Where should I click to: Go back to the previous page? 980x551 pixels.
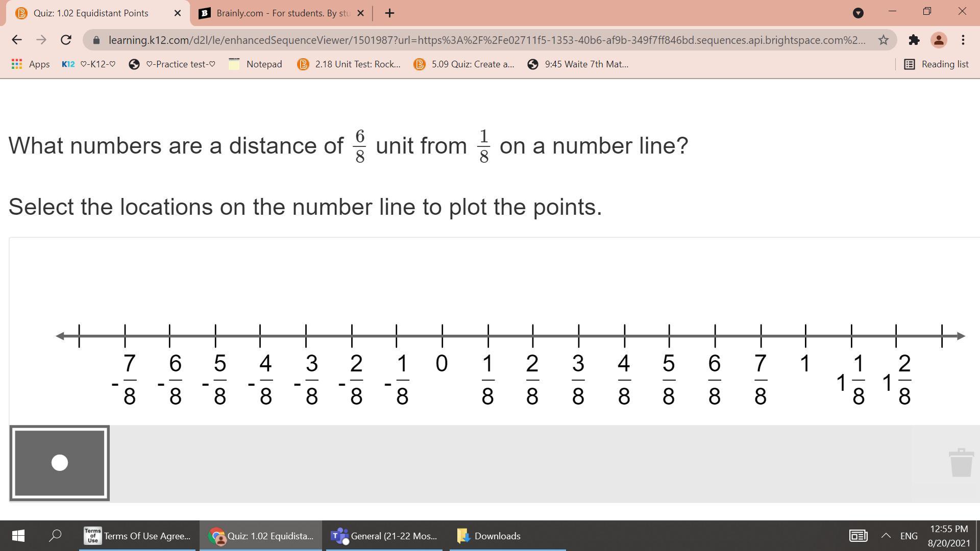16,40
